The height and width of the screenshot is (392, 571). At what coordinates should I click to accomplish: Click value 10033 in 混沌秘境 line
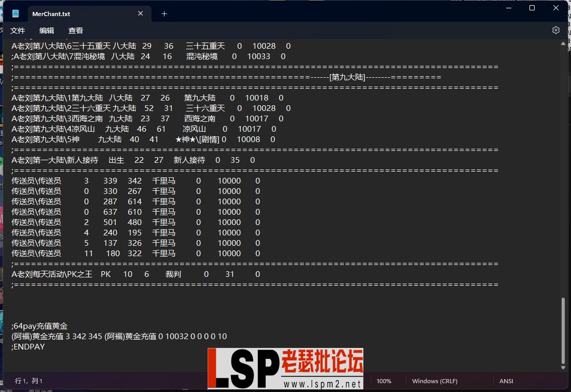pos(259,57)
